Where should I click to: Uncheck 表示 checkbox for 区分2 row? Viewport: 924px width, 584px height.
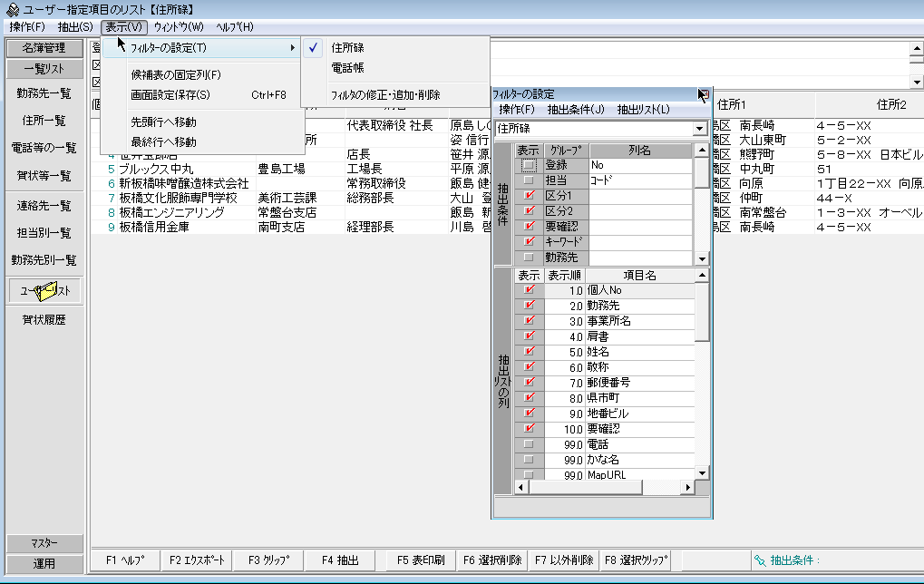(x=529, y=211)
